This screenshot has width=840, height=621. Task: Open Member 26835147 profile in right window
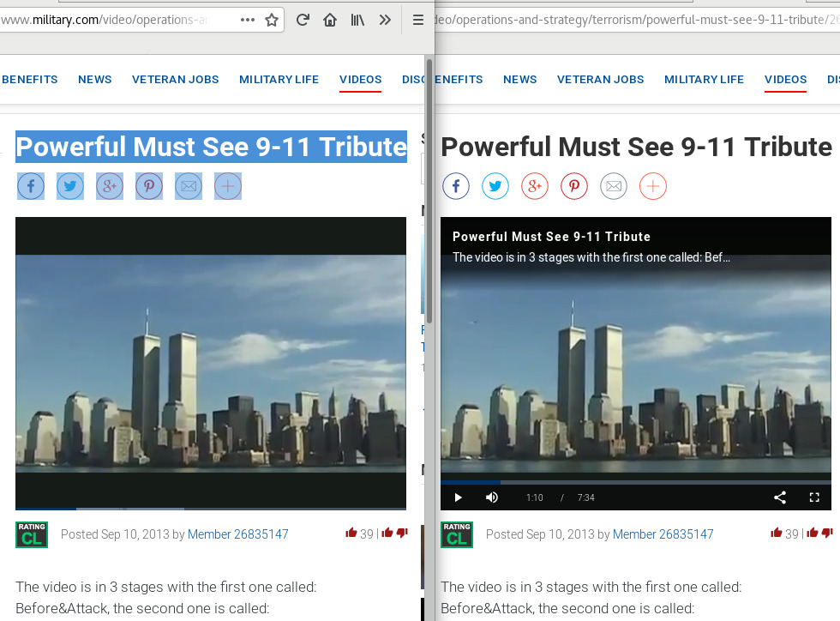663,534
